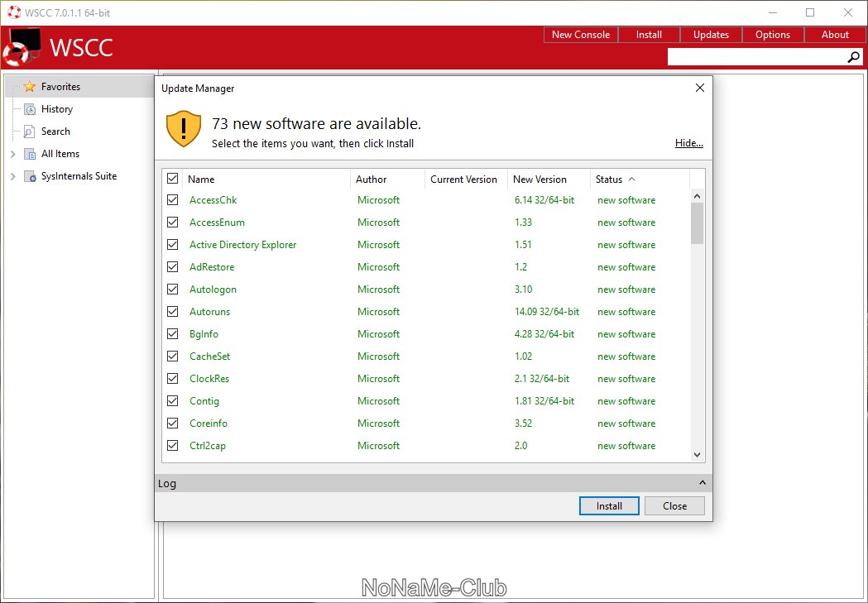868x603 pixels.
Task: Click the magnifier icon in search box
Action: 854,57
